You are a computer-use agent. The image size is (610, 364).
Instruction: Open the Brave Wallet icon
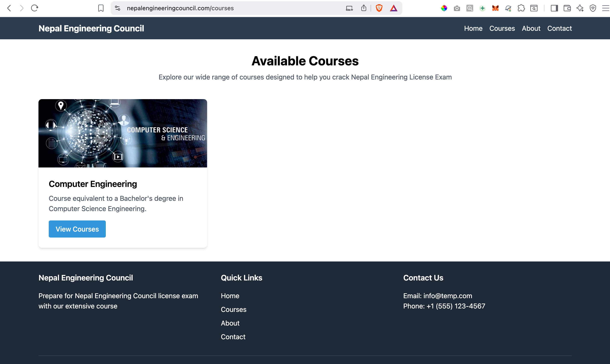[x=567, y=8]
